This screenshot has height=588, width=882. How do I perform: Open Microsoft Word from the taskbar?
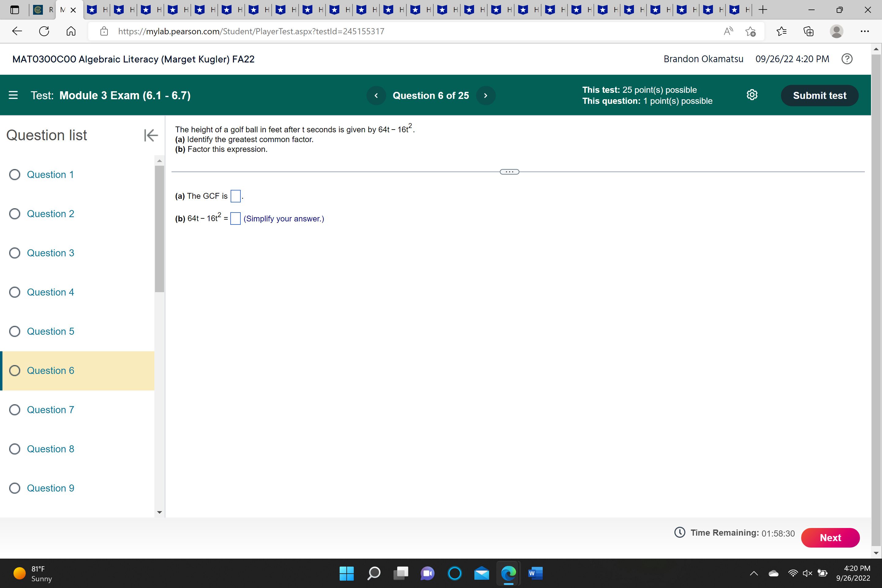[x=535, y=573]
